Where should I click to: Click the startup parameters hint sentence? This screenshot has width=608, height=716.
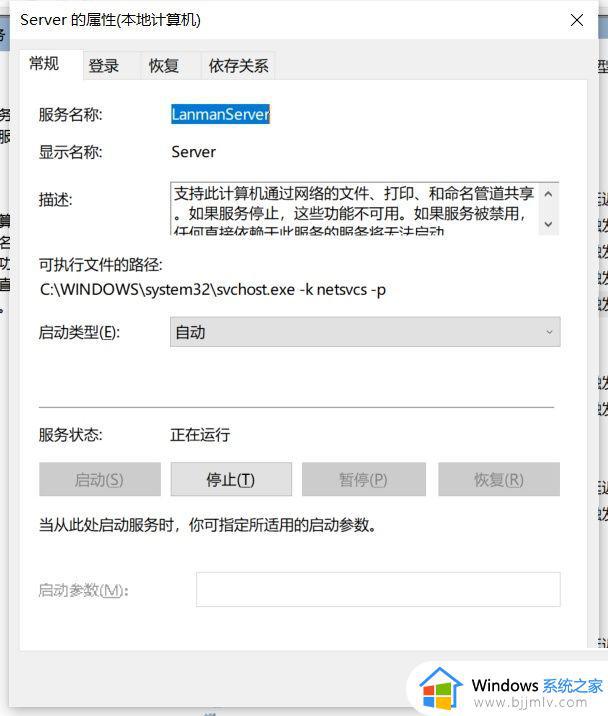pyautogui.click(x=208, y=525)
